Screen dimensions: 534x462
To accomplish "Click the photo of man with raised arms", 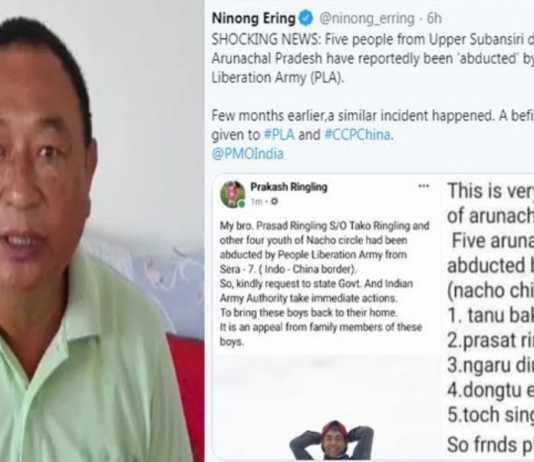I will coord(331,440).
